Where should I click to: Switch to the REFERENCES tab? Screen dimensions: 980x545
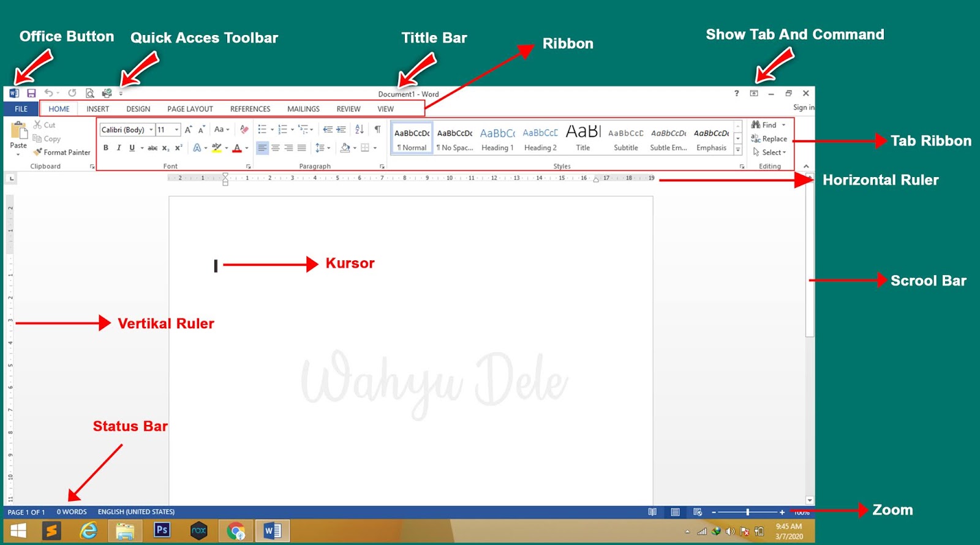coord(250,109)
